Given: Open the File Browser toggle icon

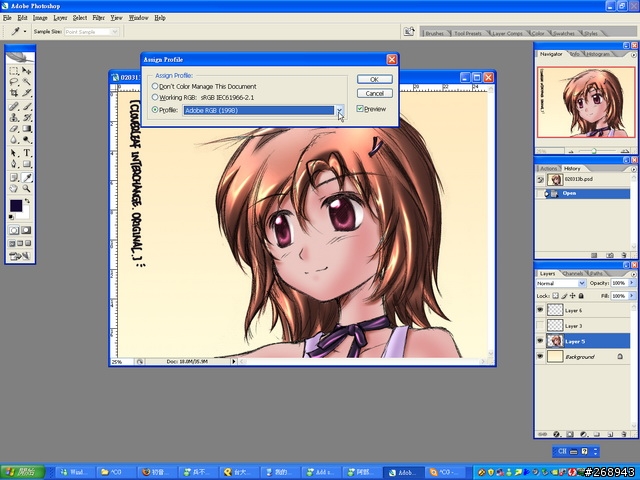Looking at the screenshot, I should click(x=409, y=31).
